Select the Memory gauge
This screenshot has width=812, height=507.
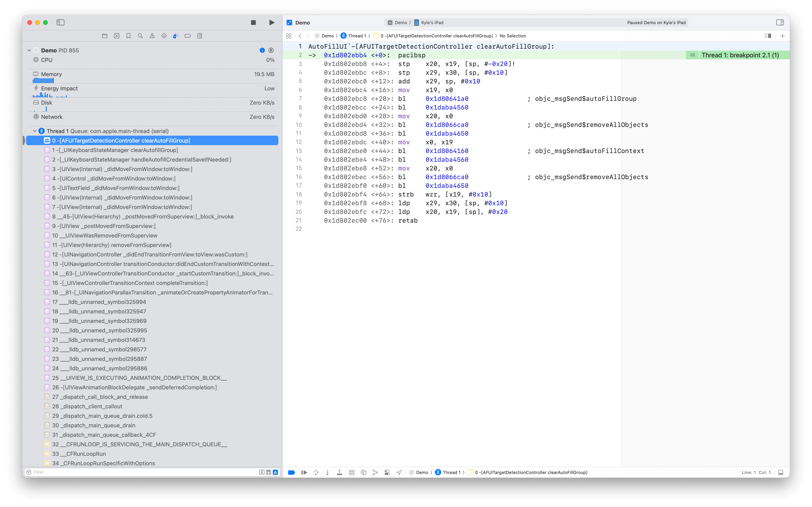pos(154,77)
